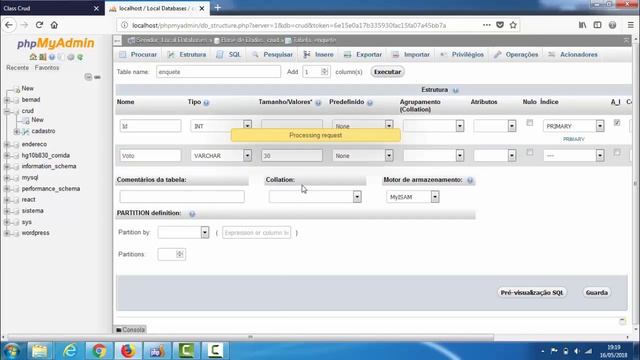The image size is (640, 360).
Task: Click the log out icon in sidebar
Action: [42, 57]
